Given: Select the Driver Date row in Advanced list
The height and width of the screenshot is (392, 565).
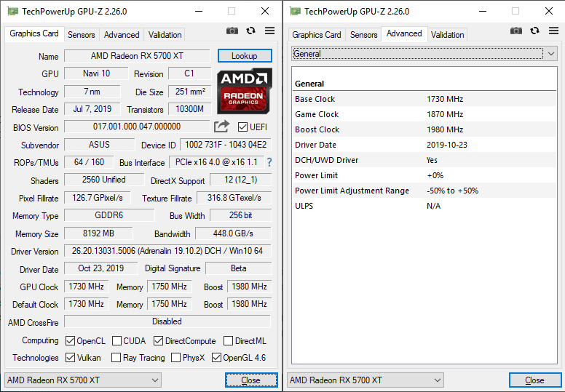Looking at the screenshot, I should [424, 145].
